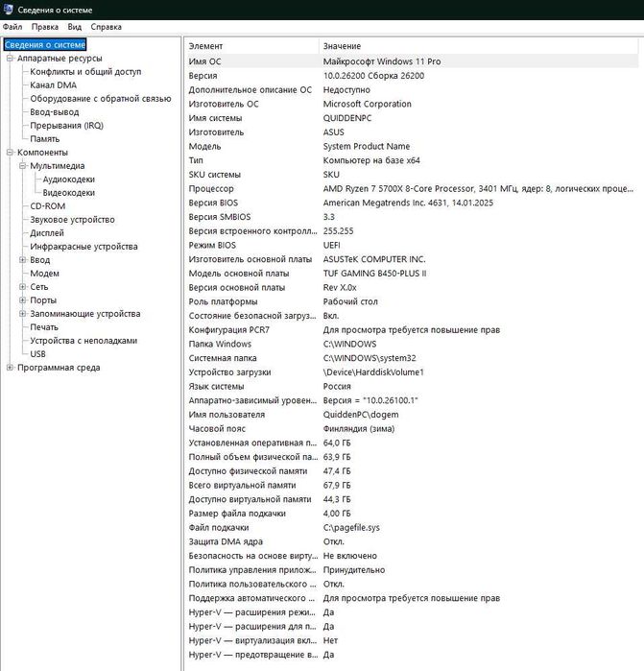Select Конфликты и общий доступ
Viewport: 644px width, 671px height.
85,71
